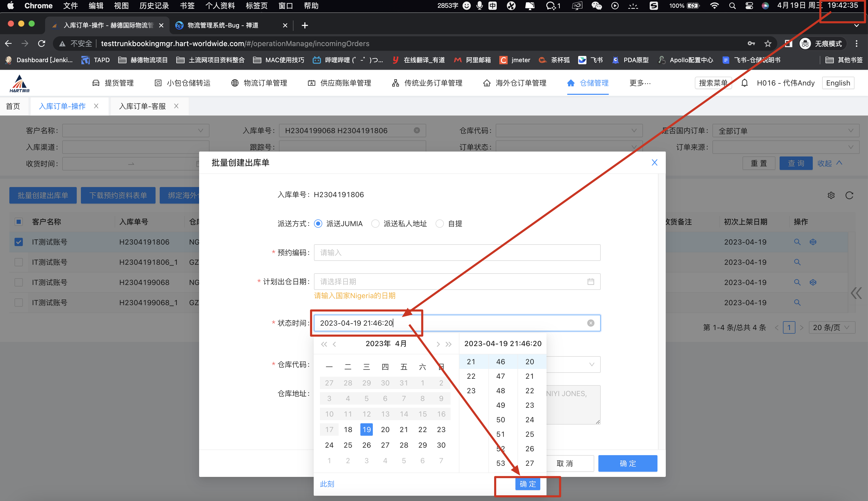Open the 20条/页 page size dropdown
The height and width of the screenshot is (501, 868).
831,327
